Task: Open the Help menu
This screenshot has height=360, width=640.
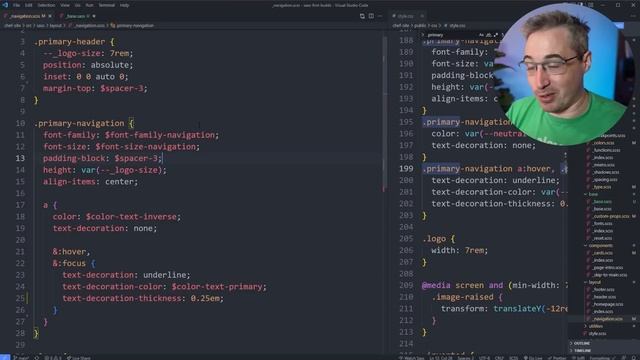Action: (124, 5)
